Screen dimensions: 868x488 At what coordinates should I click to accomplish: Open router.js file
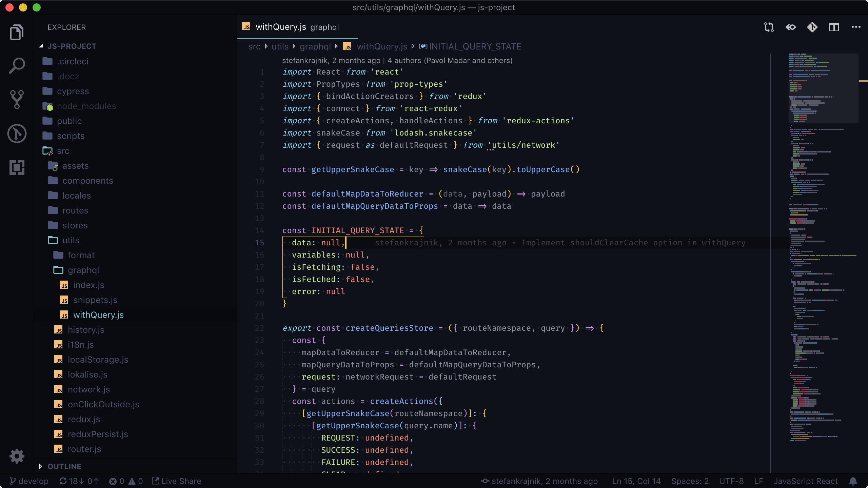136,449
